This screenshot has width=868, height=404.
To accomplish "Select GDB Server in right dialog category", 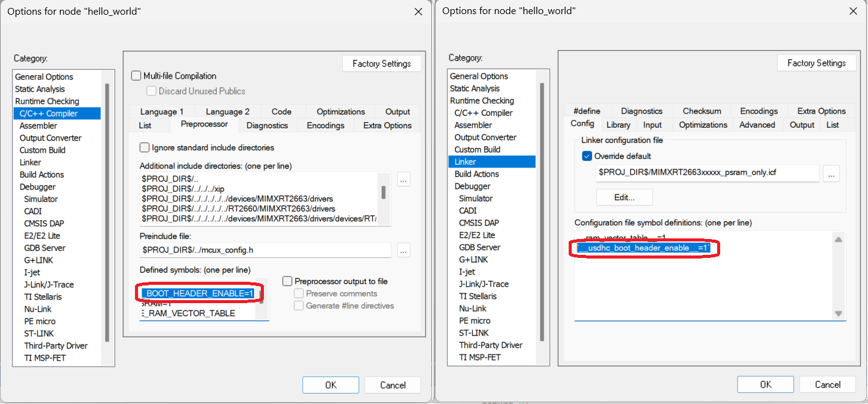I will (x=480, y=247).
